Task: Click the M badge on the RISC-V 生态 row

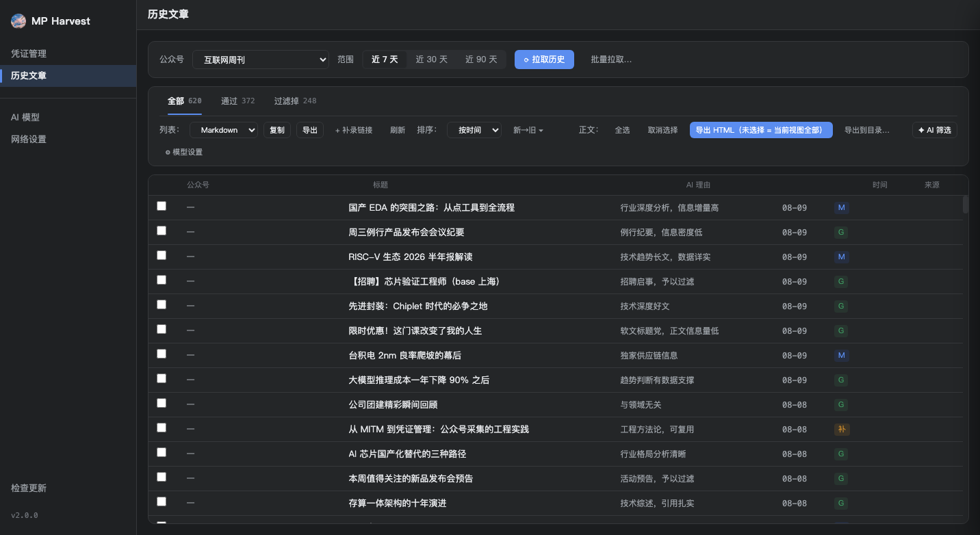Action: pyautogui.click(x=842, y=257)
